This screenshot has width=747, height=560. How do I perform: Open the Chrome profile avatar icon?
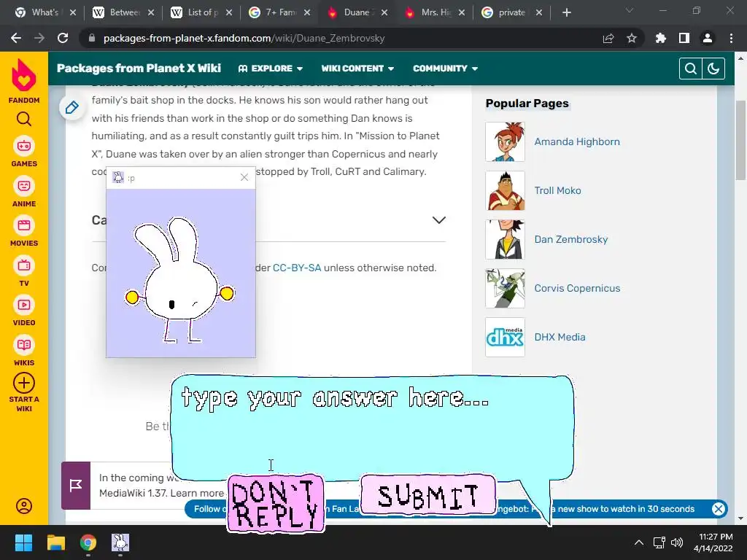click(x=708, y=38)
